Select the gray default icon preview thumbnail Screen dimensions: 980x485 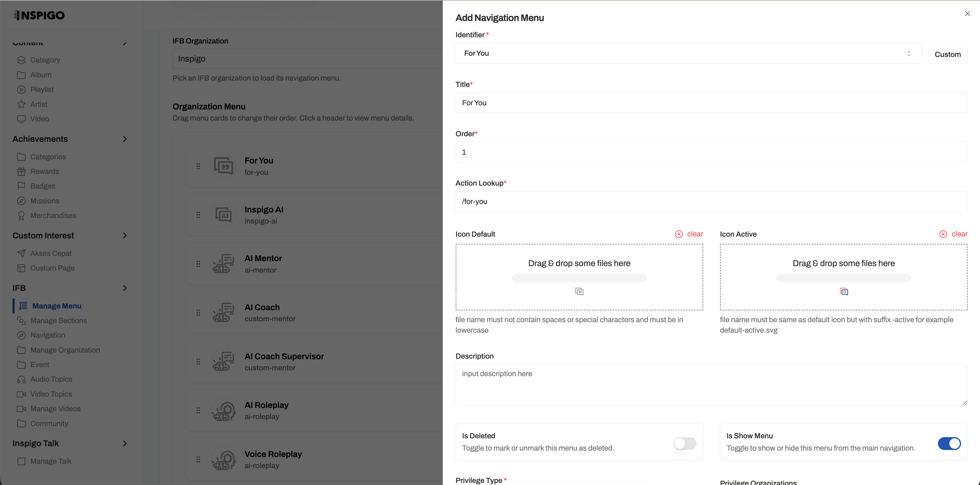(579, 292)
